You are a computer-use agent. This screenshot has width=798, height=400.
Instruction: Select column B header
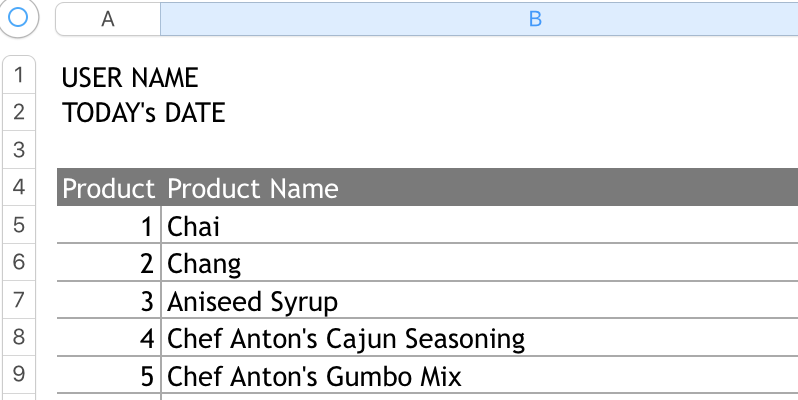535,18
